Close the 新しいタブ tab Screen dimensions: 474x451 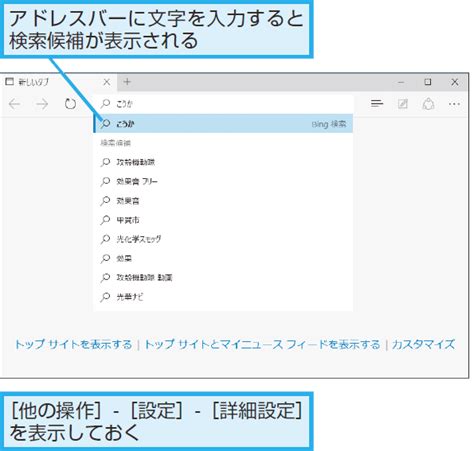point(107,82)
